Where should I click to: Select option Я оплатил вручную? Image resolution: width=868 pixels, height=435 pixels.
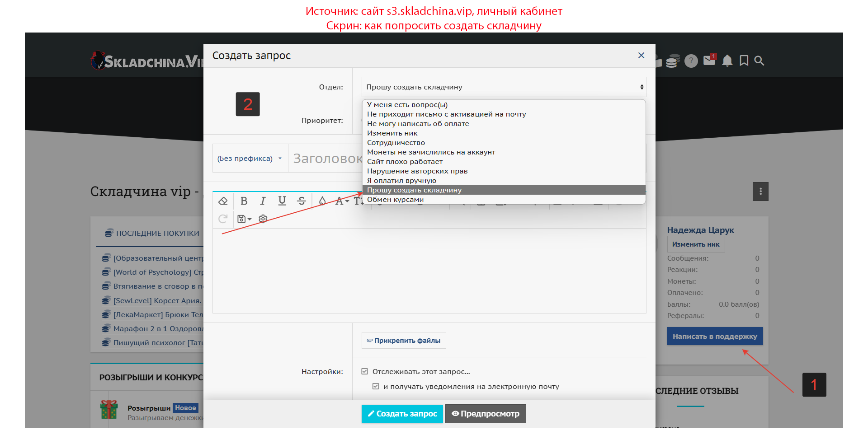pyautogui.click(x=504, y=180)
